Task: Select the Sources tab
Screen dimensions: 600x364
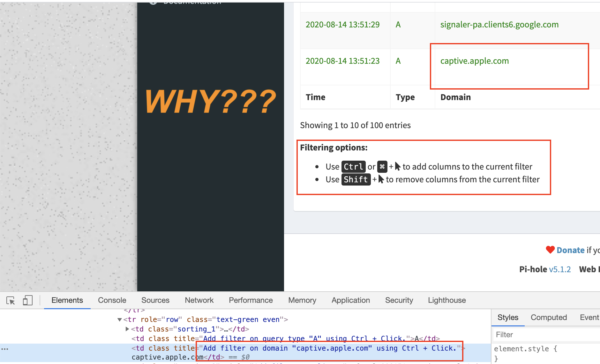Action: (x=155, y=300)
